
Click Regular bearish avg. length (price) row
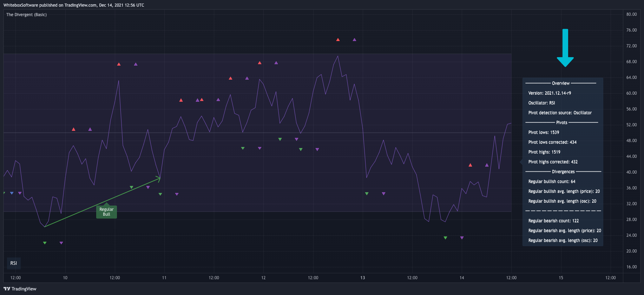565,231
